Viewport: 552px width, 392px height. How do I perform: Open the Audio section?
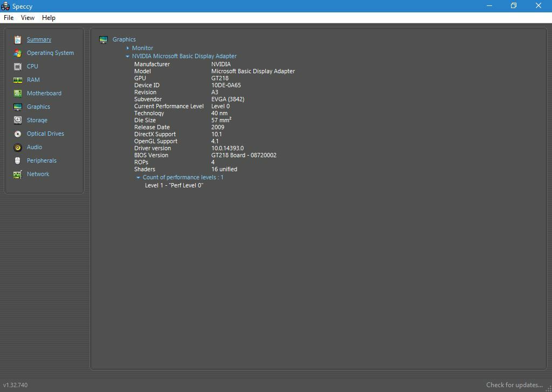[x=34, y=147]
